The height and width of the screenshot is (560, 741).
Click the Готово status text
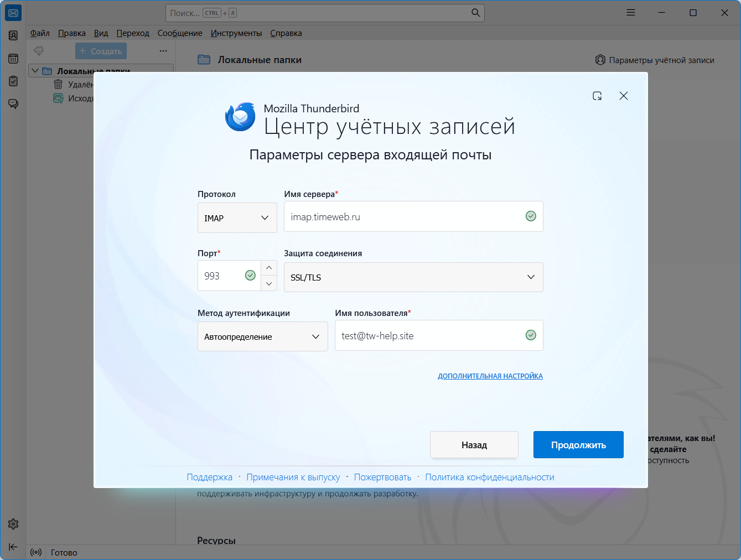tap(64, 552)
